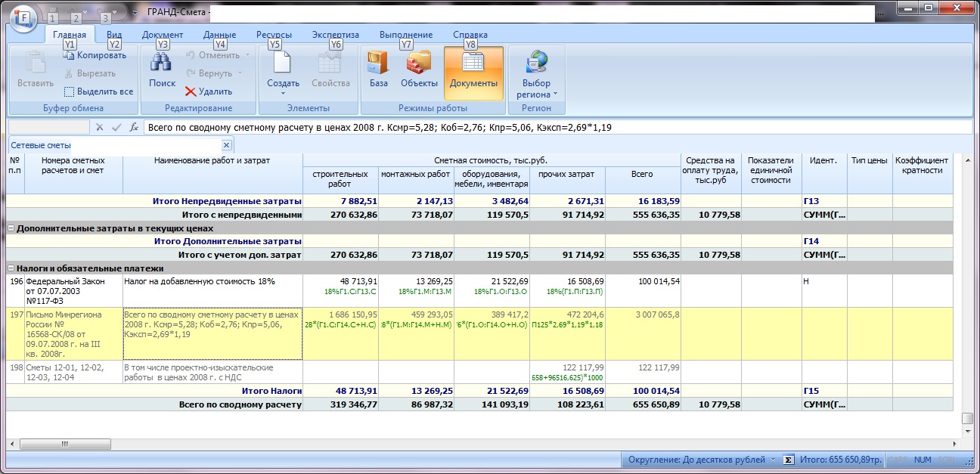Collapse Дополнительные затраты в текущих ценах group
The height and width of the screenshot is (474, 980).
(x=11, y=228)
